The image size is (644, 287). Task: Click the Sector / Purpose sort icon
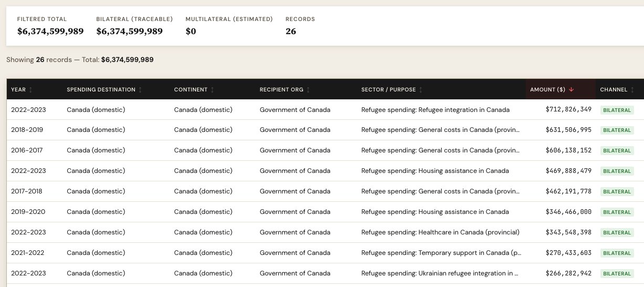point(421,90)
